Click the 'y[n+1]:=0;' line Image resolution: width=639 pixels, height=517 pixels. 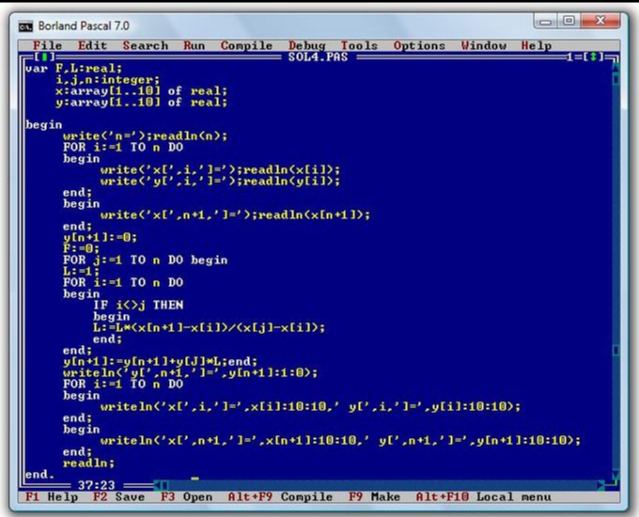tap(100, 238)
